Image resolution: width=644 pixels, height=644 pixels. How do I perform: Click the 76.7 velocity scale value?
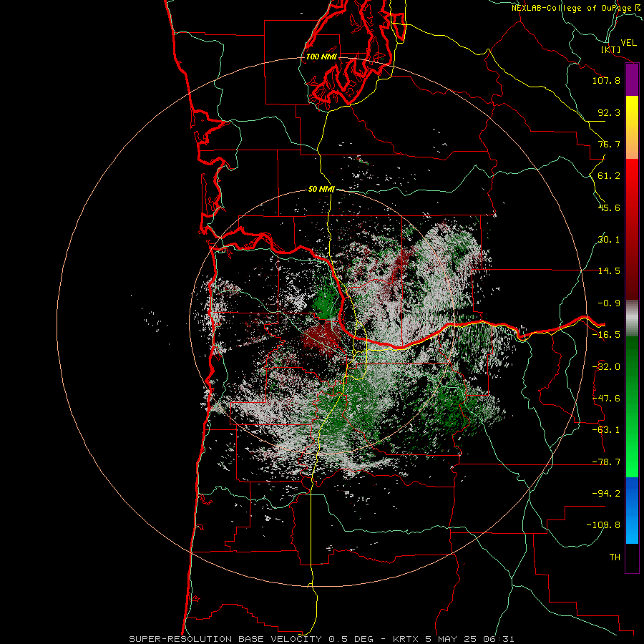[609, 144]
